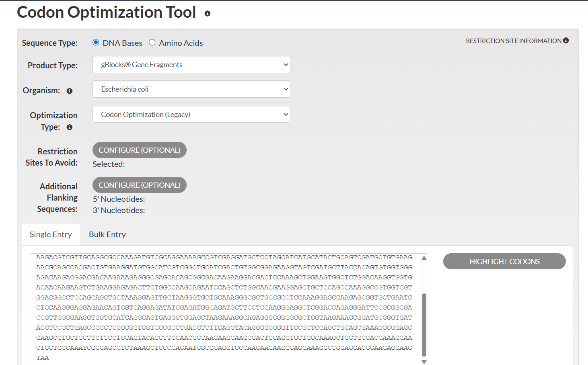The image size is (588, 365).
Task: Switch to the Single Entry tab
Action: (51, 234)
